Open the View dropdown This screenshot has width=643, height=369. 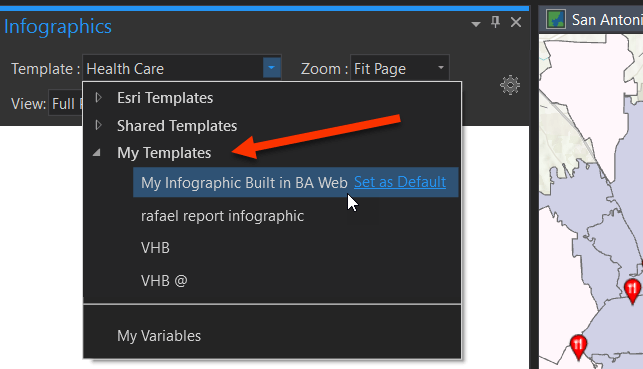[66, 104]
